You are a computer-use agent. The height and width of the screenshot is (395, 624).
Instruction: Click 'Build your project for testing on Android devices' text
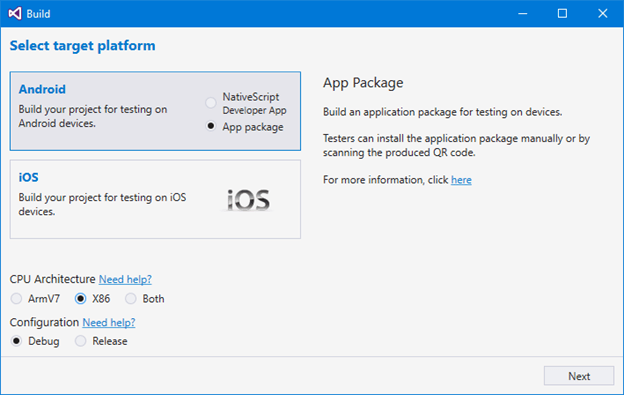click(x=93, y=116)
